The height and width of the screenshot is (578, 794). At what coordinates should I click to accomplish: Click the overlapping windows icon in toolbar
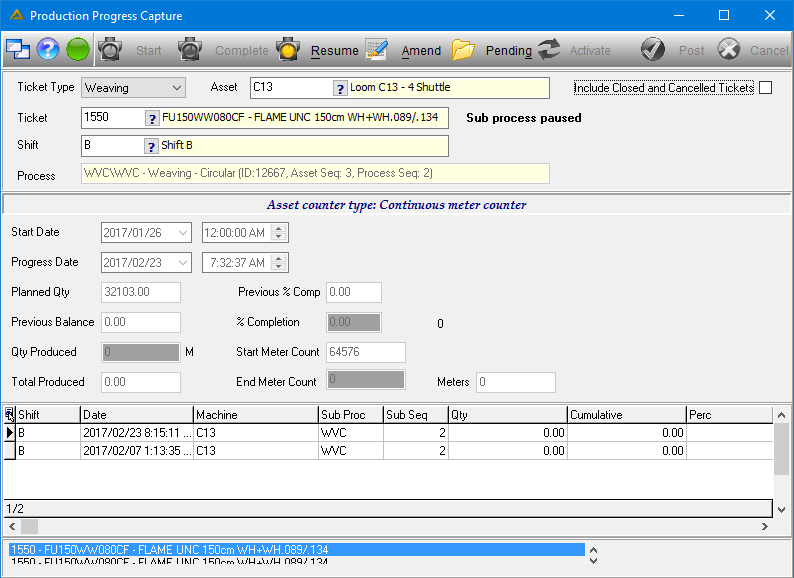(x=18, y=50)
